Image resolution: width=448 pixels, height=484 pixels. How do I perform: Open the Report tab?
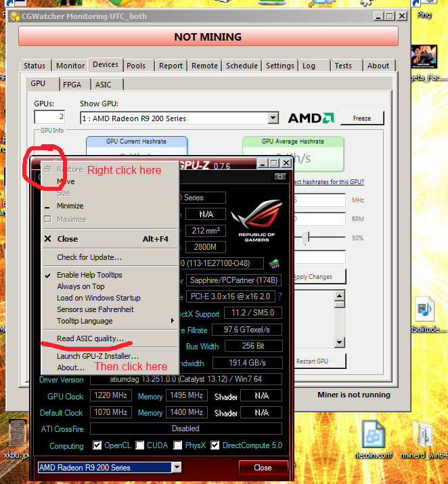(x=171, y=66)
